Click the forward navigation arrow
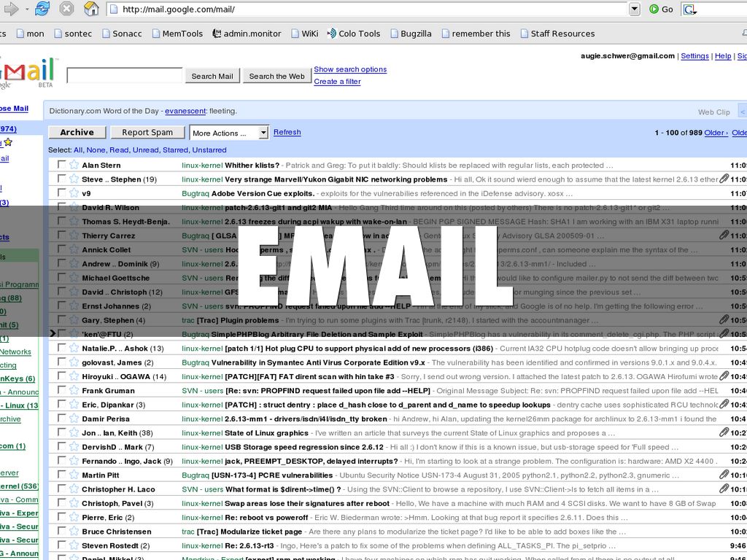This screenshot has height=560, width=747. pyautogui.click(x=11, y=9)
